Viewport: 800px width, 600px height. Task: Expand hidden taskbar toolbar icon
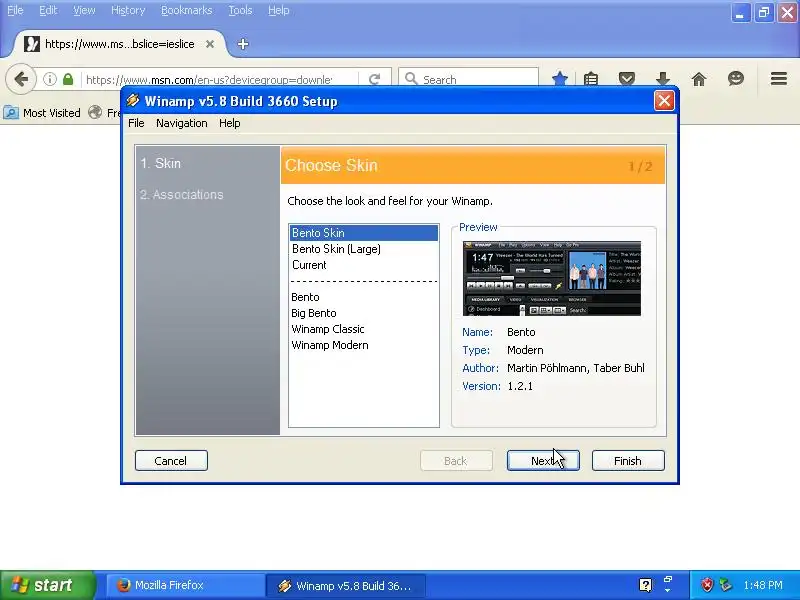click(667, 585)
